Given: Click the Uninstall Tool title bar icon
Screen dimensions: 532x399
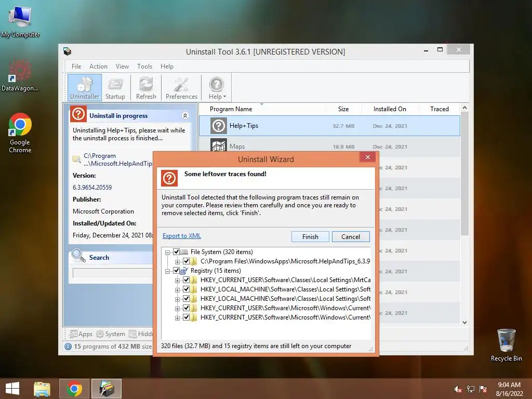Looking at the screenshot, I should tap(67, 51).
